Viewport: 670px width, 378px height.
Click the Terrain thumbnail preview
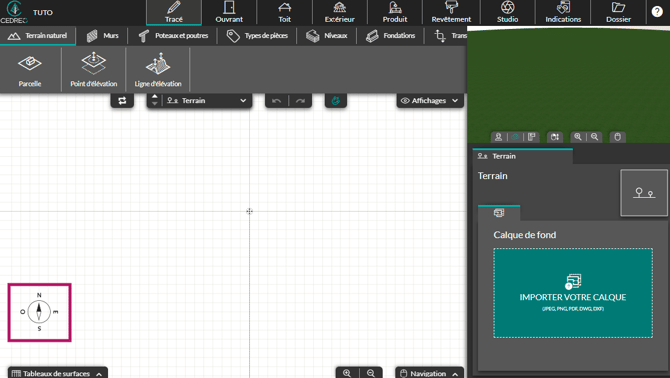coord(644,193)
